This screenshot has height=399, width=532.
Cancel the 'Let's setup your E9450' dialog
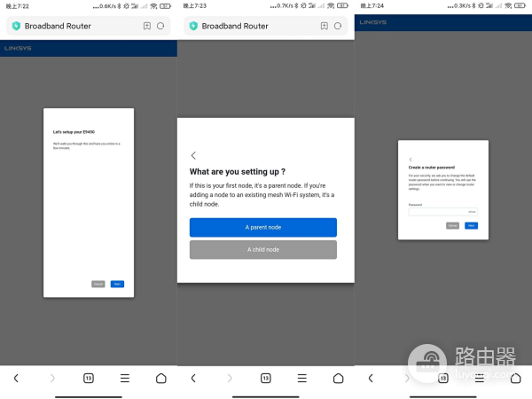(x=98, y=284)
